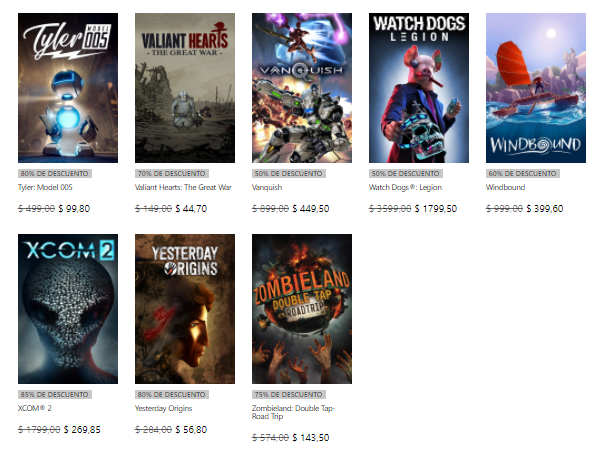
Task: Open the Watch Dogs Legion cover art
Action: [418, 88]
